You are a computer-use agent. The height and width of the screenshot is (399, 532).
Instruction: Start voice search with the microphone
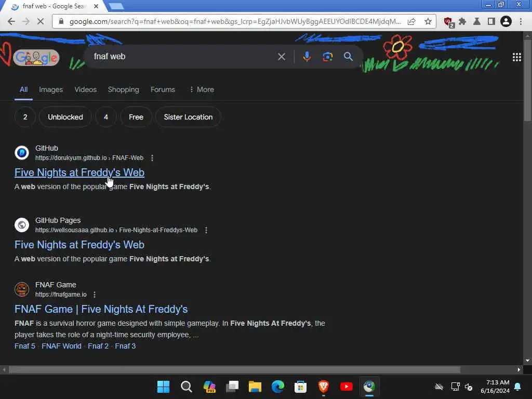coord(307,57)
